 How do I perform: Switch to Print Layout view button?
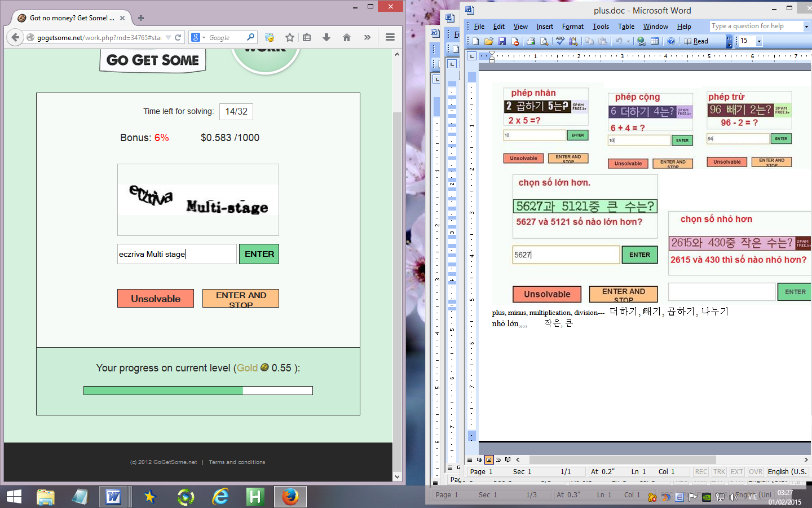489,459
